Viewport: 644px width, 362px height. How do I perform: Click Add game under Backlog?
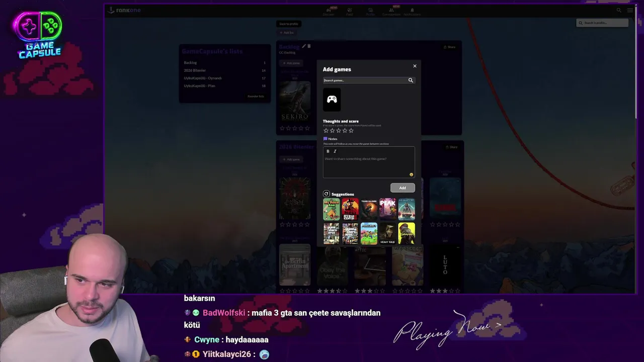[291, 63]
